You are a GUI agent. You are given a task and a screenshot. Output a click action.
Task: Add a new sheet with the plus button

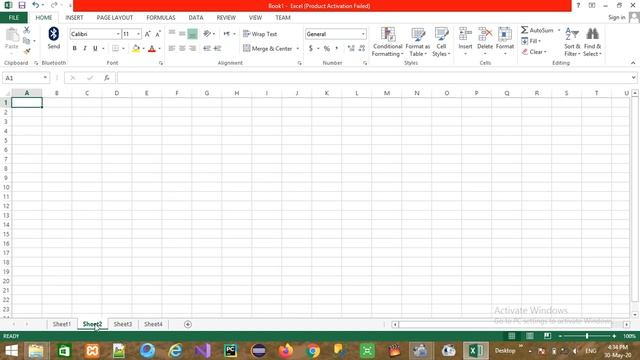pos(188,324)
